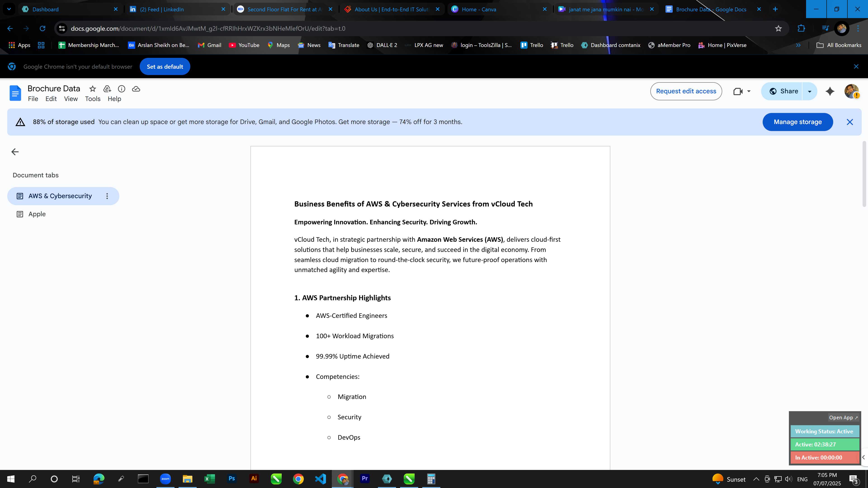Expand the hidden bookmarks chevron

pos(798,45)
